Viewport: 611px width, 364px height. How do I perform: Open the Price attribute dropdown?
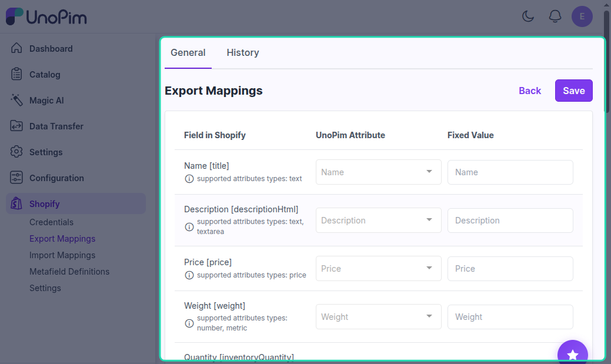point(378,269)
